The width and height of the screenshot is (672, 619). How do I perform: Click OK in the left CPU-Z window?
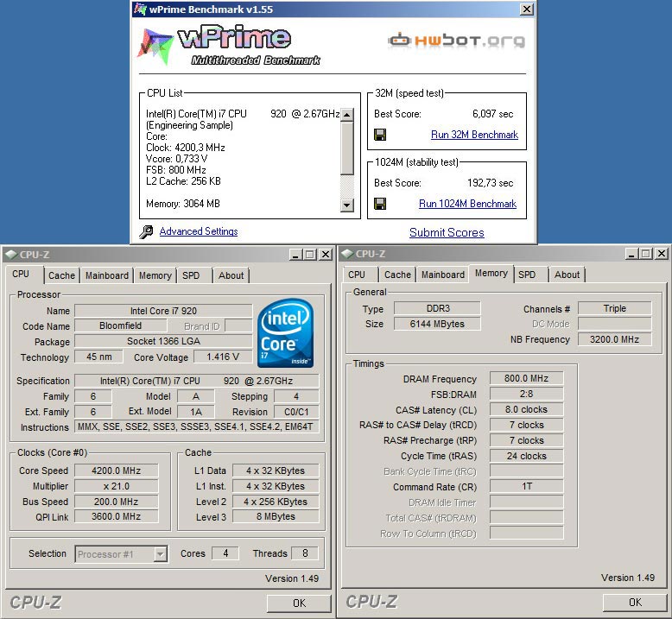tap(299, 603)
